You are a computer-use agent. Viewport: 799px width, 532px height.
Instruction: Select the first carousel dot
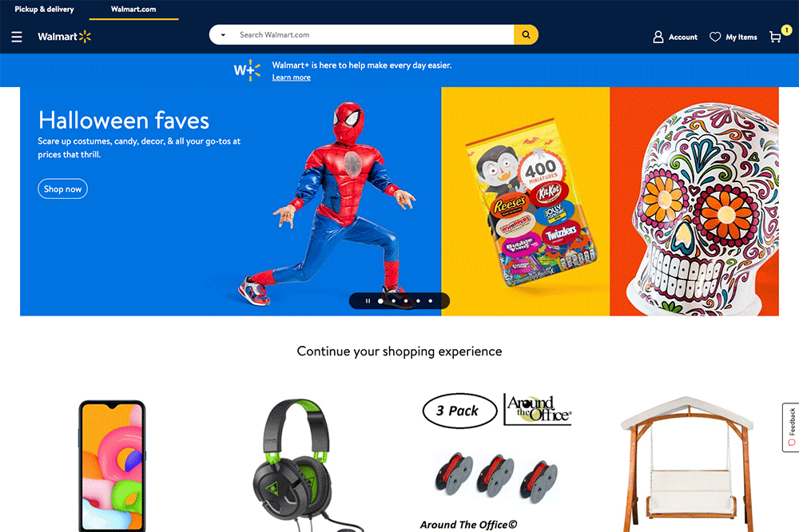(x=380, y=301)
